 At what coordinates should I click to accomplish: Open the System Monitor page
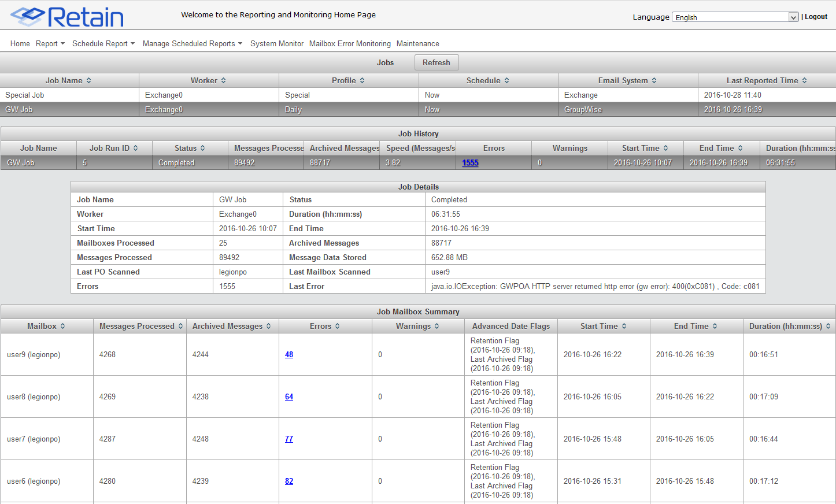pos(276,44)
